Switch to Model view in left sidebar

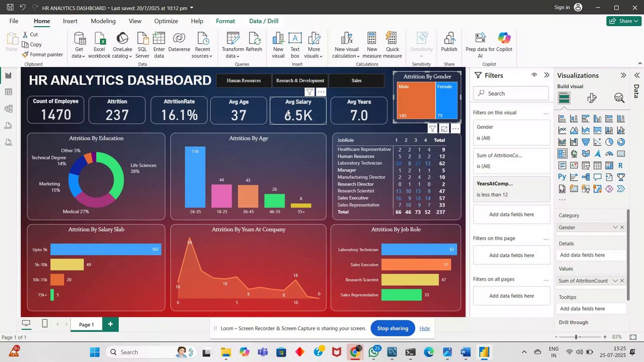click(9, 109)
